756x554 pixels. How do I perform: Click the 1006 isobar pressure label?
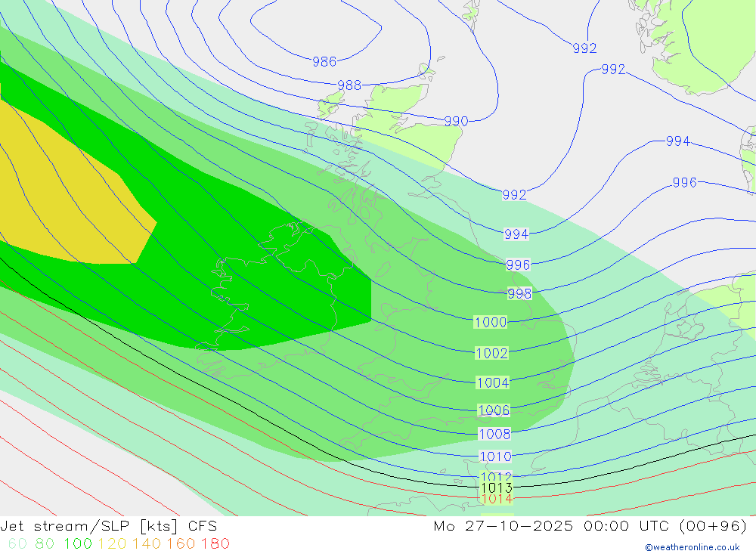pos(494,410)
